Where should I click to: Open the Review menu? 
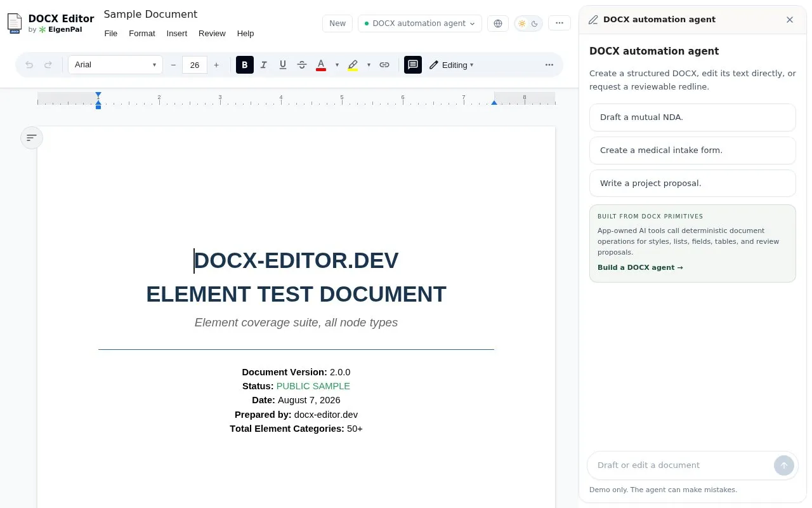[x=212, y=33]
